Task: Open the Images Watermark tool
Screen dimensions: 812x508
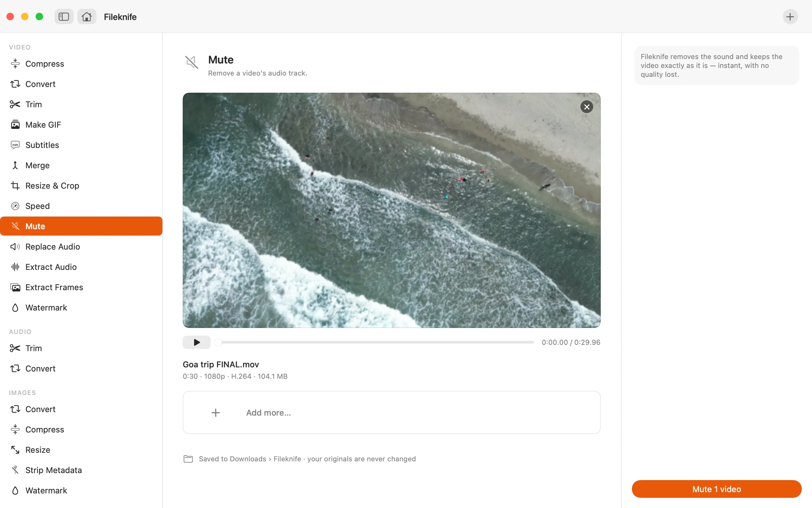Action: click(x=81, y=491)
